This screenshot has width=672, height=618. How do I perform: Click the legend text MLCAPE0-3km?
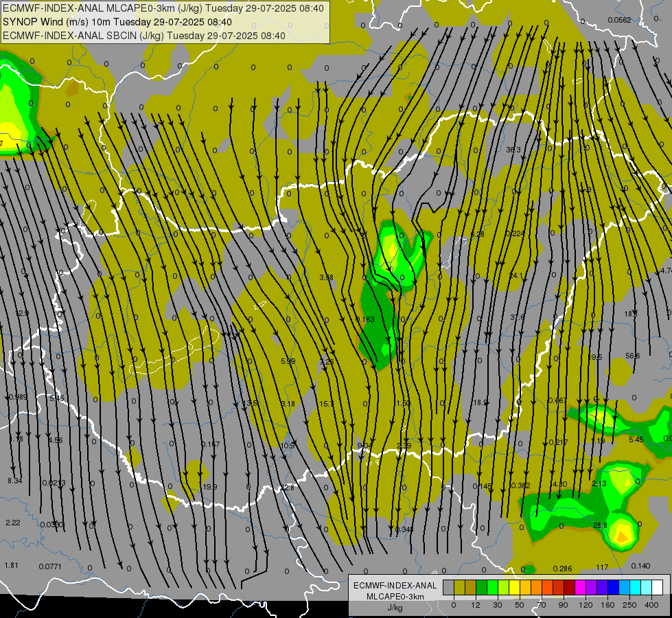point(395,597)
